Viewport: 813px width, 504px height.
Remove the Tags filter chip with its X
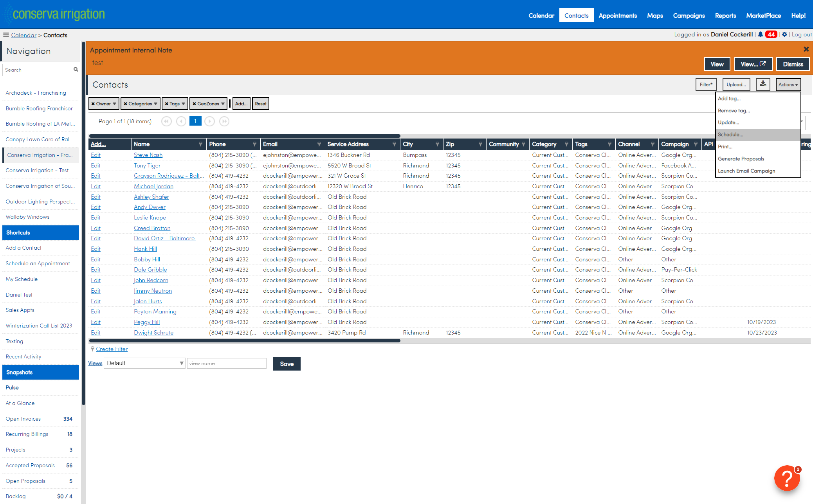point(166,104)
